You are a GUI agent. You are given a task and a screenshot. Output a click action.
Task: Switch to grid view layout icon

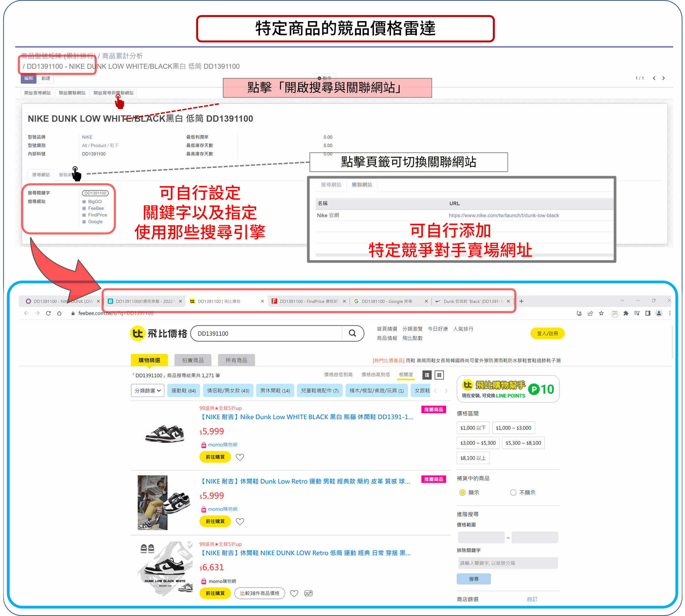point(439,375)
